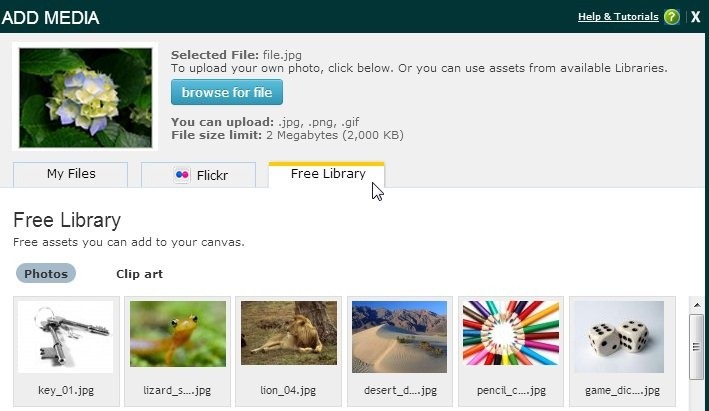709x411 pixels.
Task: Click the library scrollbar thumb
Action: click(x=696, y=347)
